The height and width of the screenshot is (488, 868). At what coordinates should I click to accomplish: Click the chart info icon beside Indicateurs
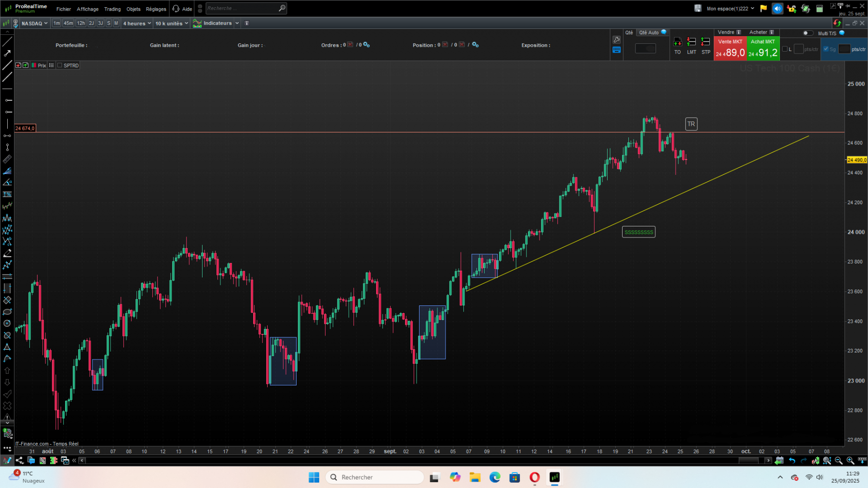point(247,23)
